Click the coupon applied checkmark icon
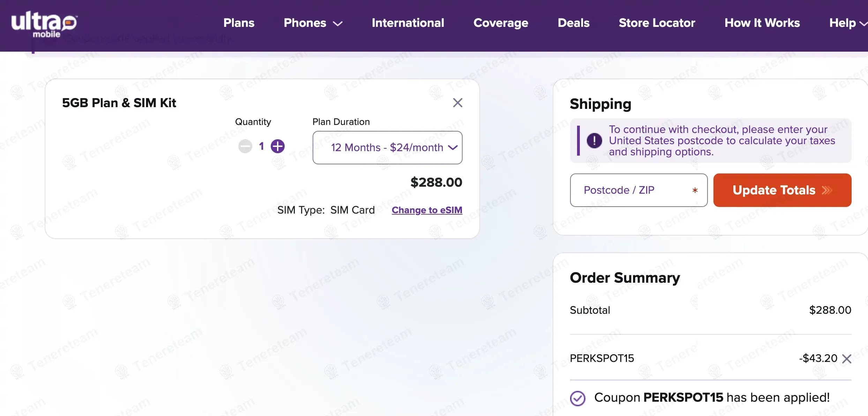 click(x=578, y=398)
